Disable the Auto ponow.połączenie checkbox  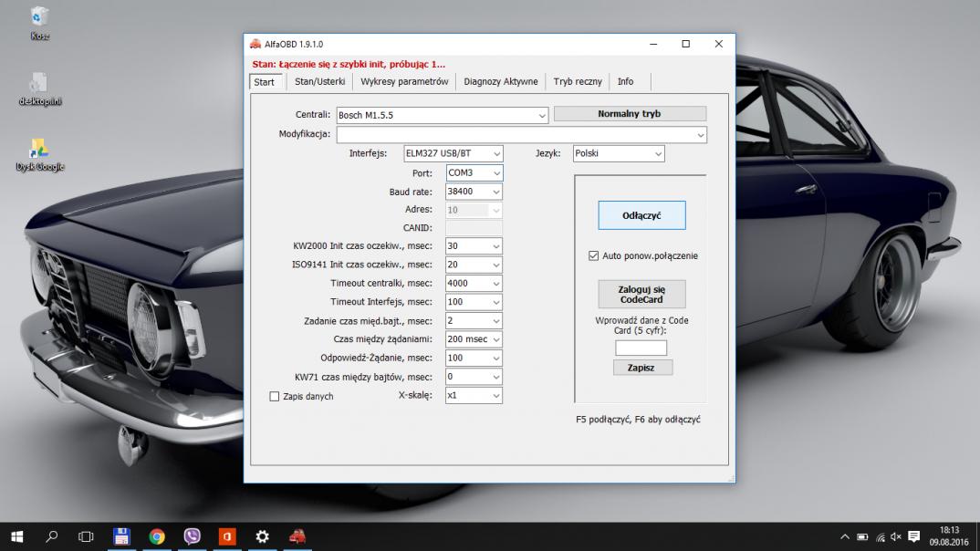[x=594, y=256]
